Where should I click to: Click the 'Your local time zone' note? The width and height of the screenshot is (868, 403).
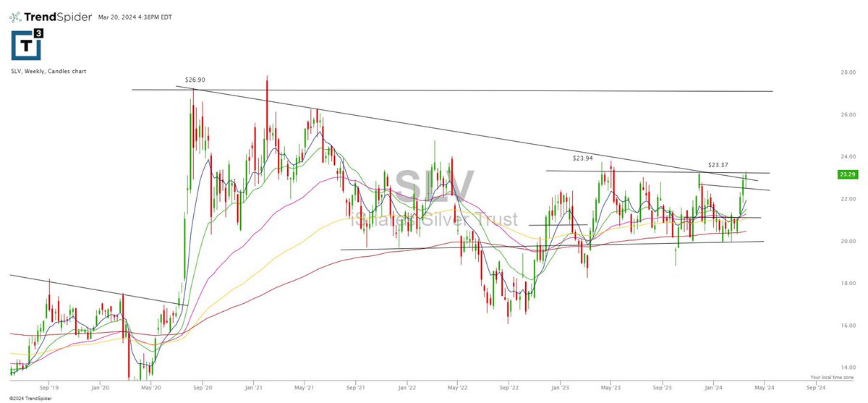pyautogui.click(x=833, y=378)
